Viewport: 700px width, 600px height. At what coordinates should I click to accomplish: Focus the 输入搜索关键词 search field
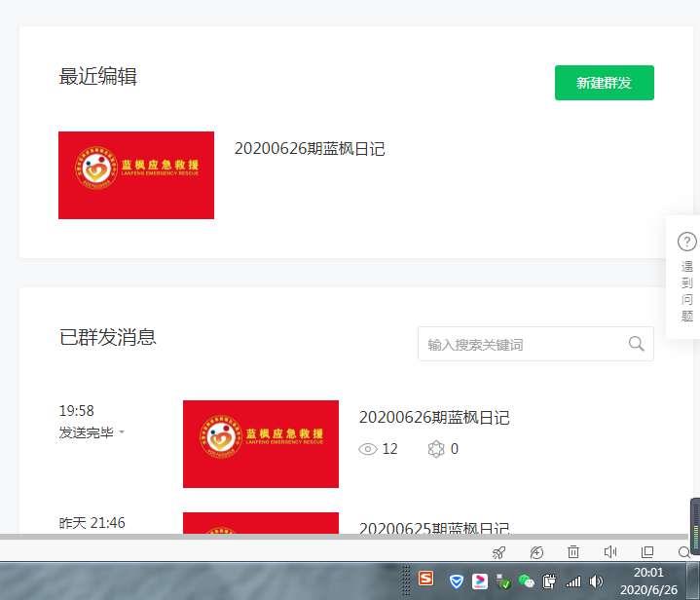click(535, 344)
